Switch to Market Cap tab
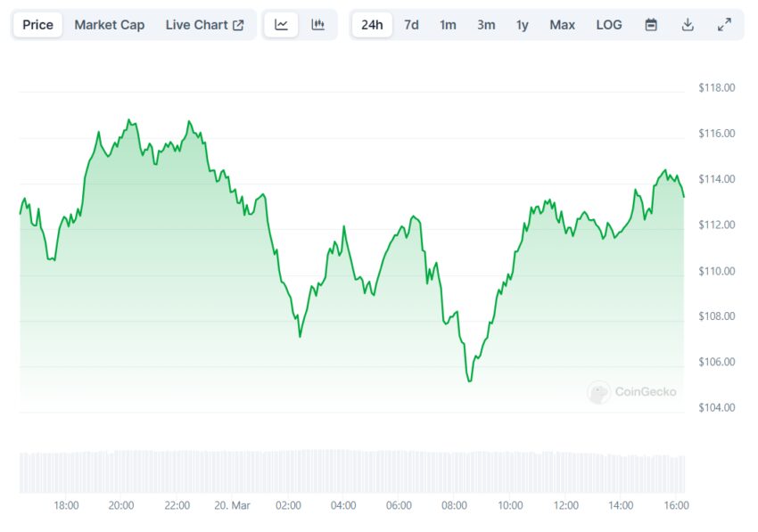758x532 pixels. [x=109, y=25]
